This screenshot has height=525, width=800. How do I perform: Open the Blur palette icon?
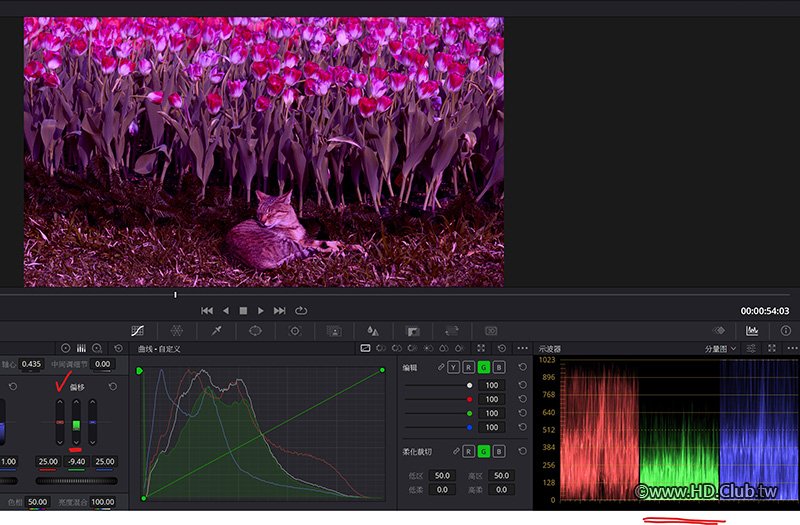373,330
